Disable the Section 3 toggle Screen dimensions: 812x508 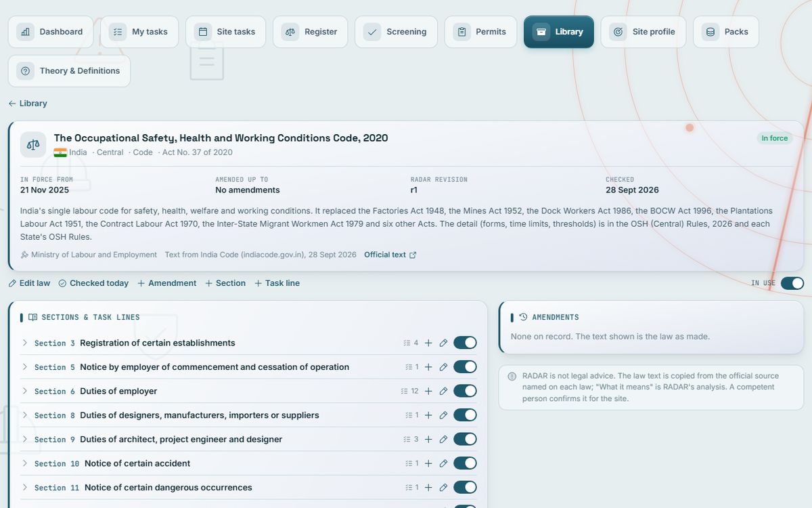(466, 343)
